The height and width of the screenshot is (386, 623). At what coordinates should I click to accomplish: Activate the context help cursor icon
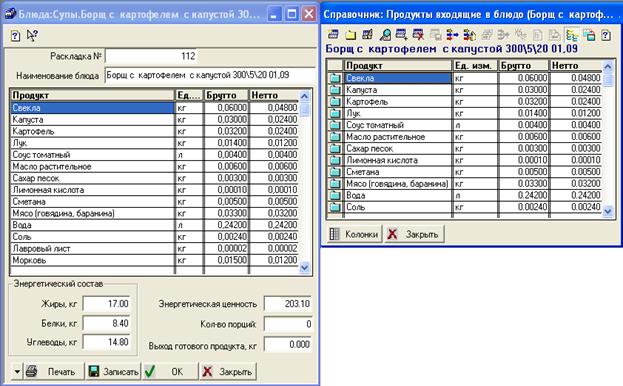click(x=32, y=36)
